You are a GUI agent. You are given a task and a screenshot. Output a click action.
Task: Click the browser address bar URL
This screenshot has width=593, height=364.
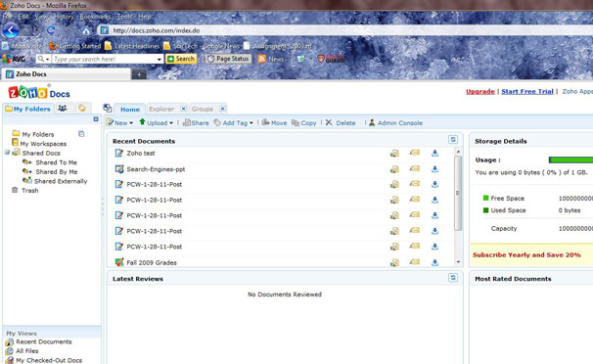[157, 30]
